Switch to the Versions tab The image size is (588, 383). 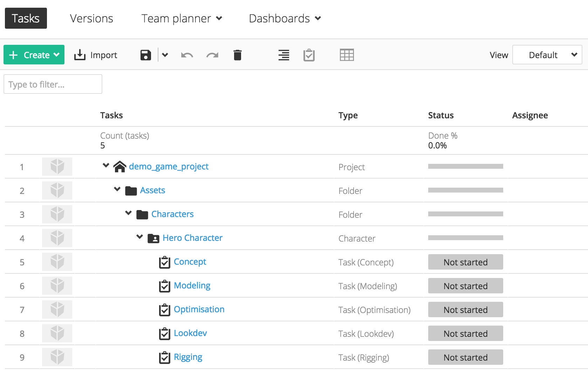click(91, 18)
